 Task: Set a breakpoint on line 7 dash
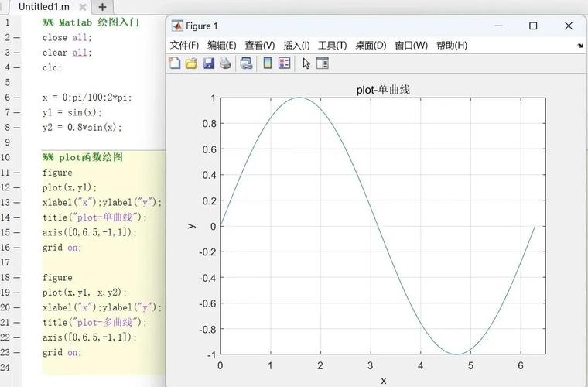(16, 112)
